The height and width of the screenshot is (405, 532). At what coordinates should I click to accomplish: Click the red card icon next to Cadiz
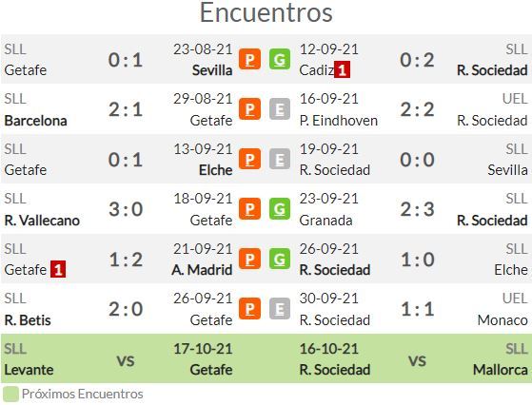pos(342,69)
